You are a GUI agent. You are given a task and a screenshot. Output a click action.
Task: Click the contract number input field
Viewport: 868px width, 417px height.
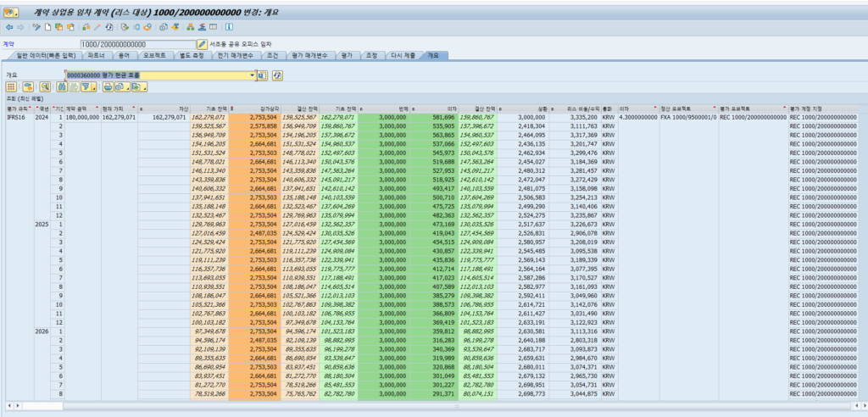click(138, 44)
